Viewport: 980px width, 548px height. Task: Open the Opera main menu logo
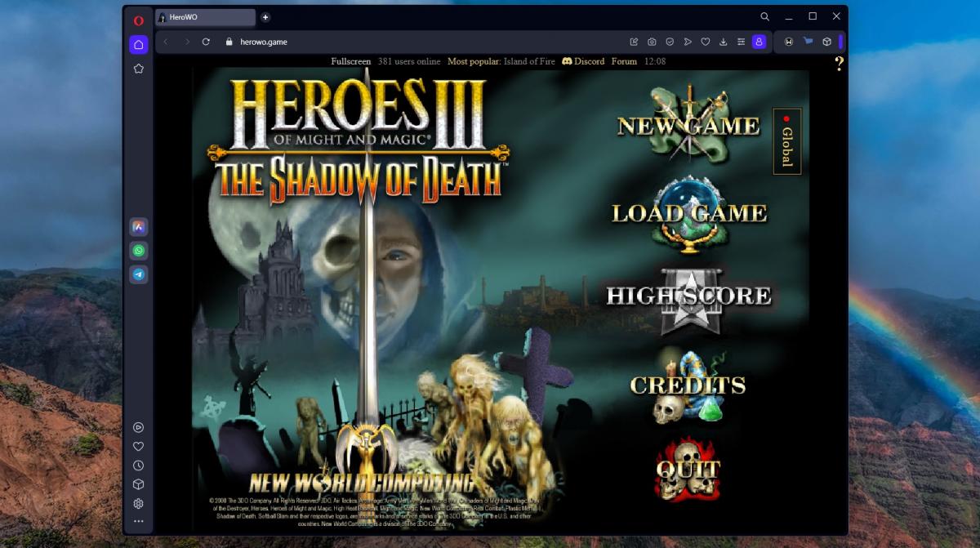click(139, 20)
